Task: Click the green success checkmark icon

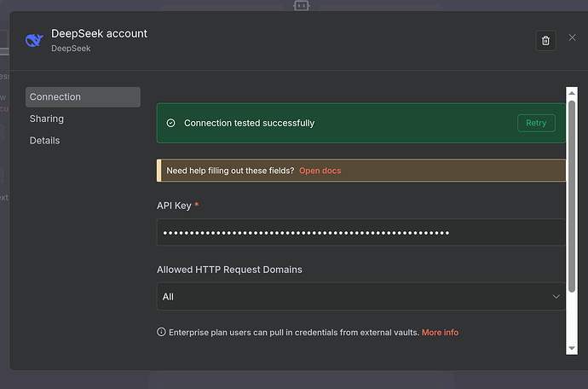Action: (x=170, y=123)
